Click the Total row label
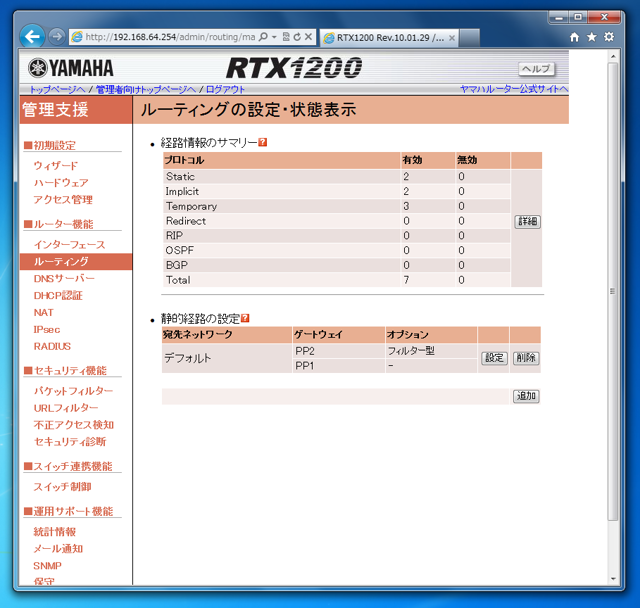 tap(178, 280)
